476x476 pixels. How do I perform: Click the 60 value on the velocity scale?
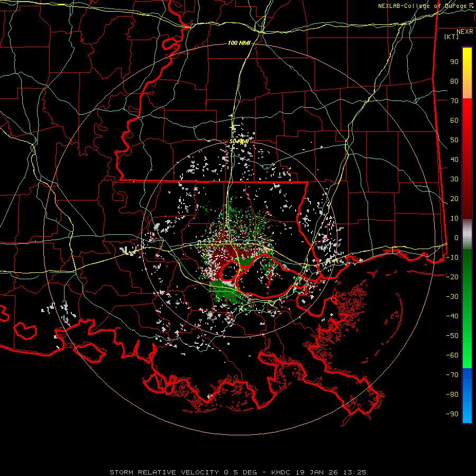[454, 120]
